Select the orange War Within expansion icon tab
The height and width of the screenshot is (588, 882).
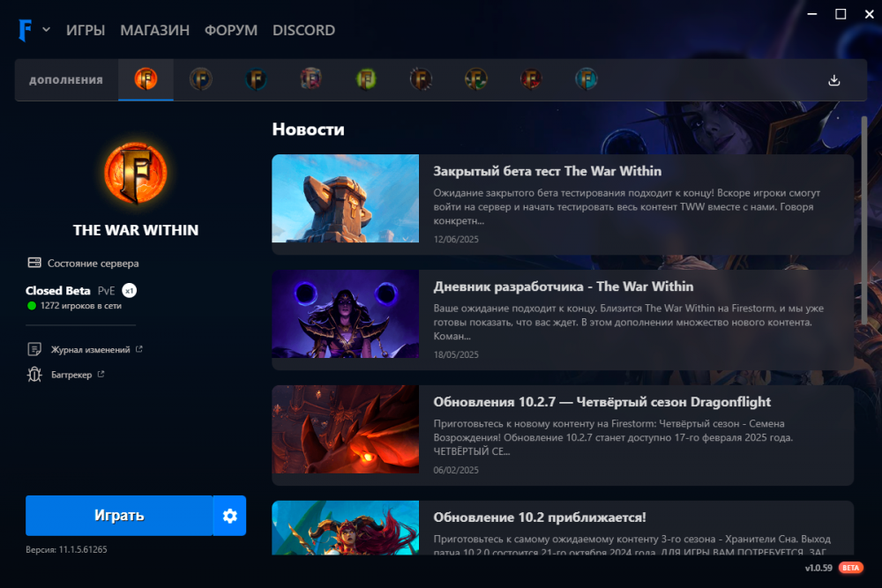(146, 79)
